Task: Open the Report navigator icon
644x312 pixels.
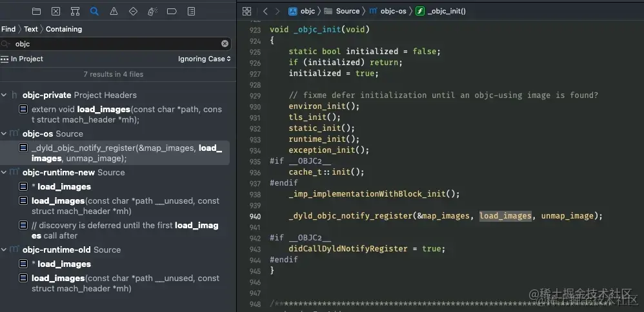Action: 191,12
